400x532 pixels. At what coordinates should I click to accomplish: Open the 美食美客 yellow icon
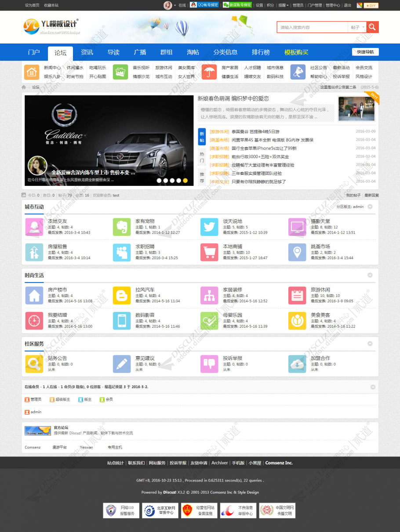(x=297, y=321)
